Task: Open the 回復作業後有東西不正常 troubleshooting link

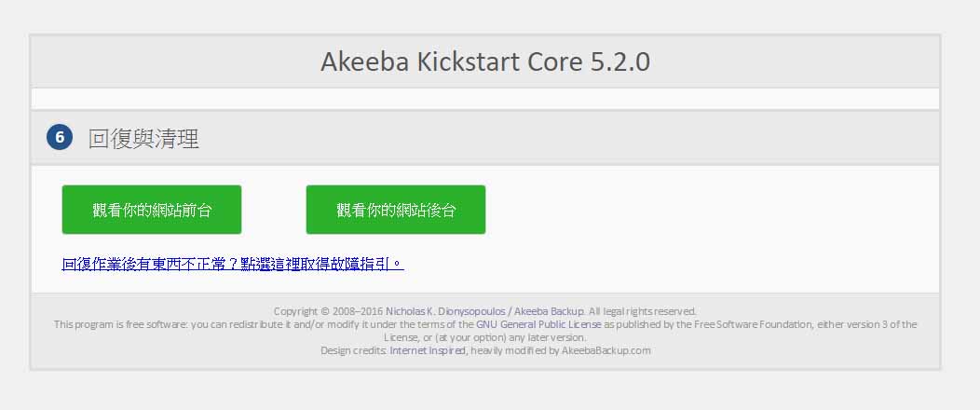Action: 233,264
